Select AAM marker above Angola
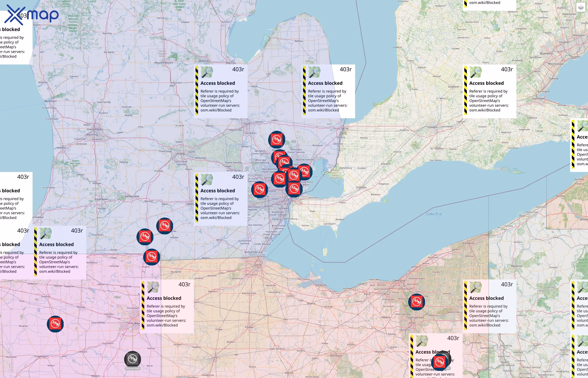Screen dimensions: 588x378 tap(152, 257)
